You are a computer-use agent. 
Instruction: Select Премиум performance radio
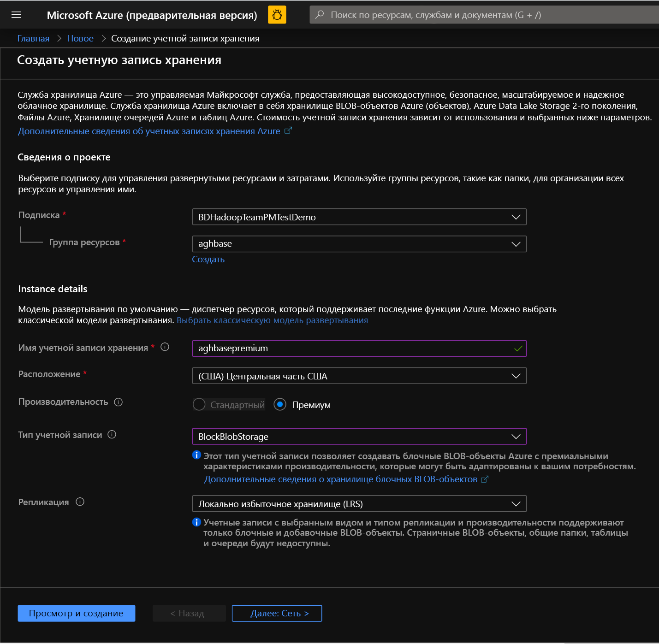pyautogui.click(x=280, y=404)
